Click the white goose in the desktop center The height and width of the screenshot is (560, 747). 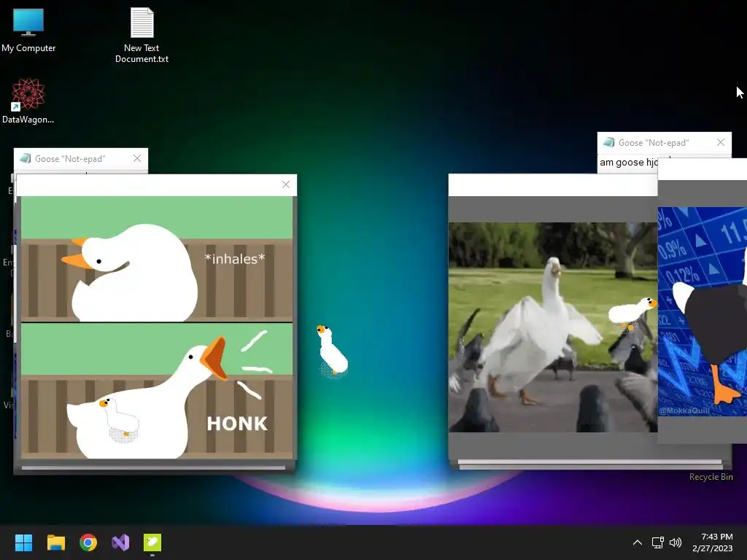[x=332, y=351]
